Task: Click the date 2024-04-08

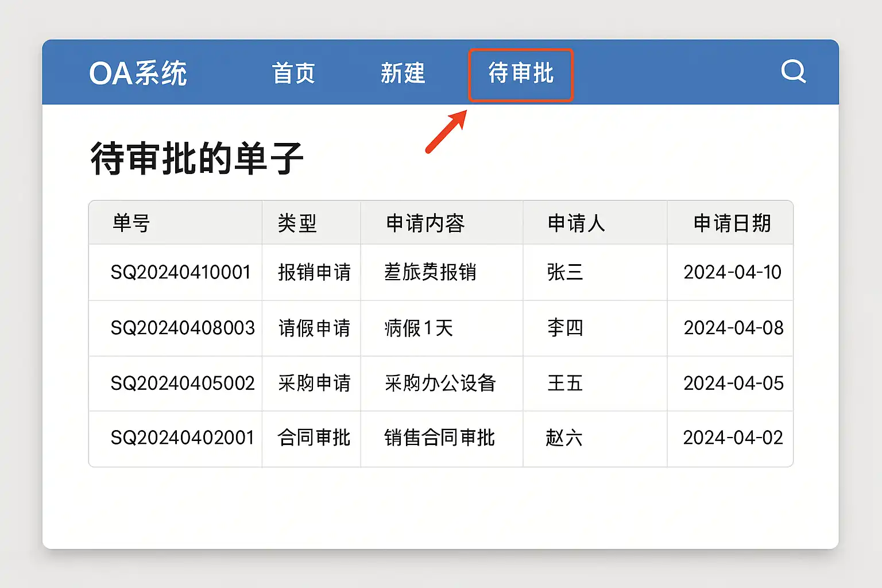Action: point(733,328)
